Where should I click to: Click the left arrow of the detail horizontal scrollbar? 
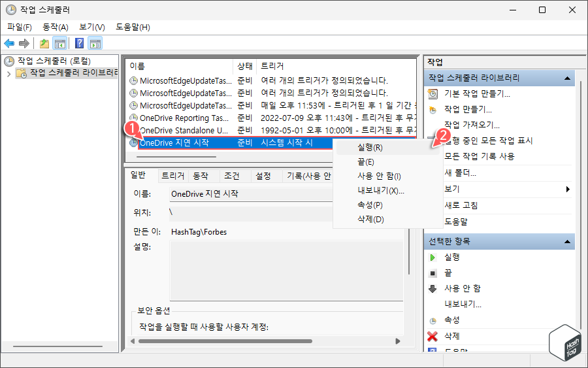pyautogui.click(x=132, y=341)
